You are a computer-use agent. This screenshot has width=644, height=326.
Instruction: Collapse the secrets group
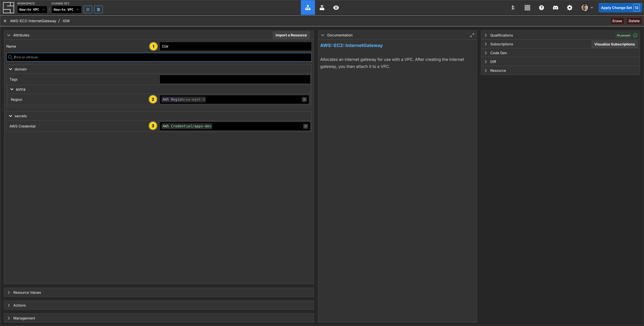coord(11,116)
